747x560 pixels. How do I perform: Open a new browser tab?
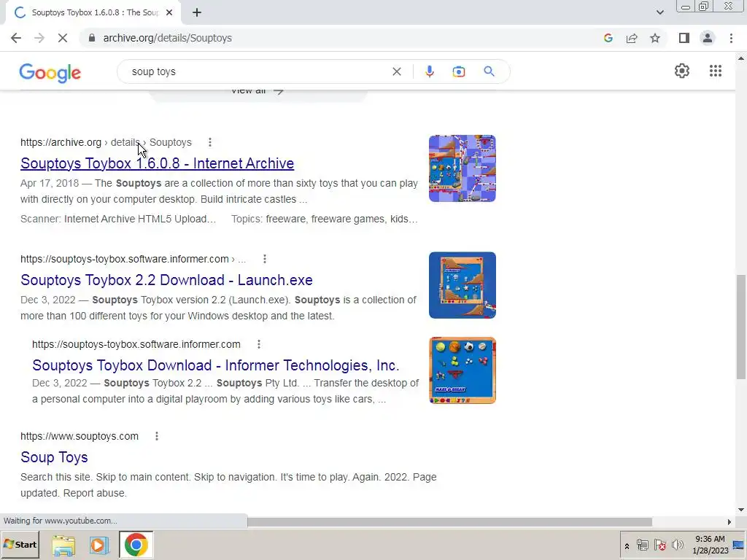197,12
